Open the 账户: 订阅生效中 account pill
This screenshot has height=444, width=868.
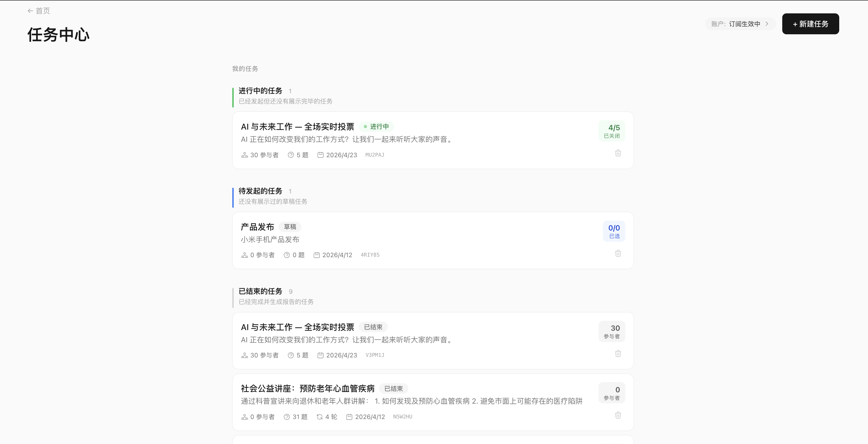coord(740,24)
